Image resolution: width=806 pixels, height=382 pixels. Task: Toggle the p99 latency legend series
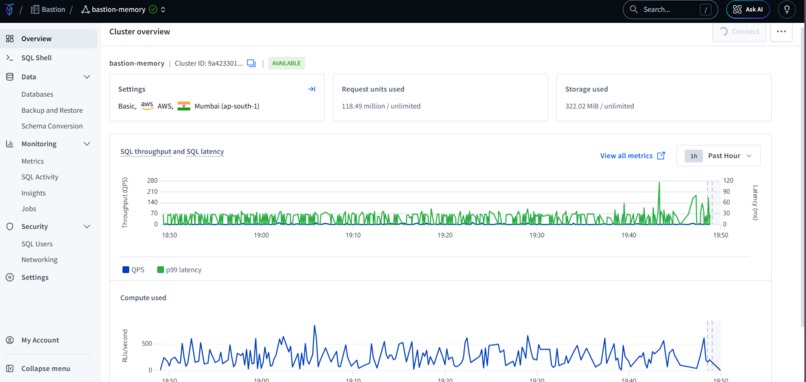179,269
